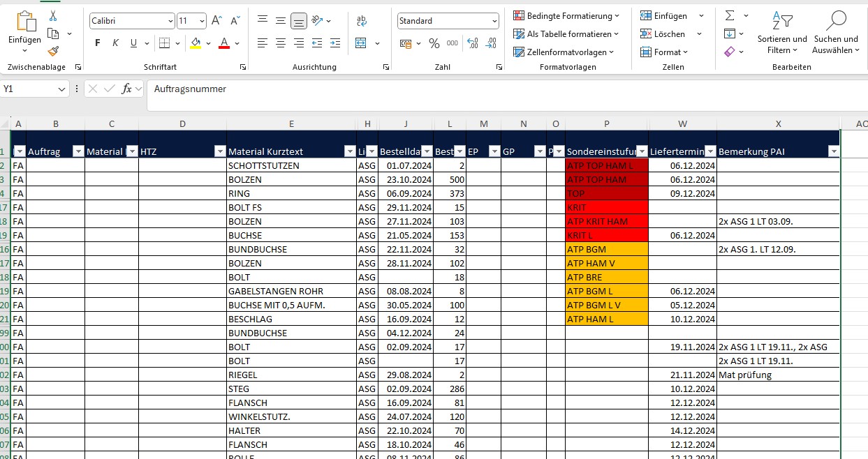The height and width of the screenshot is (459, 868).
Task: Click Löschen cells button
Action: tap(663, 33)
